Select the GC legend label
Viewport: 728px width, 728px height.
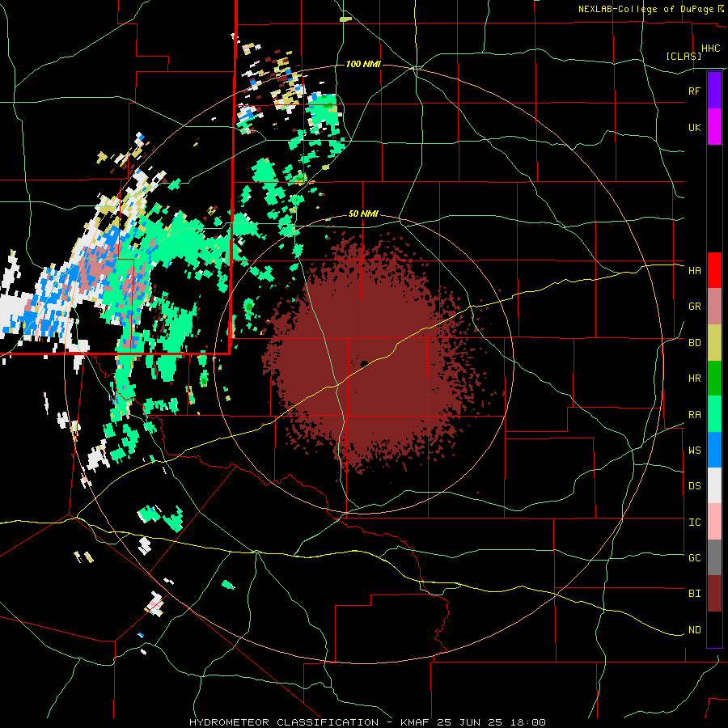click(694, 558)
